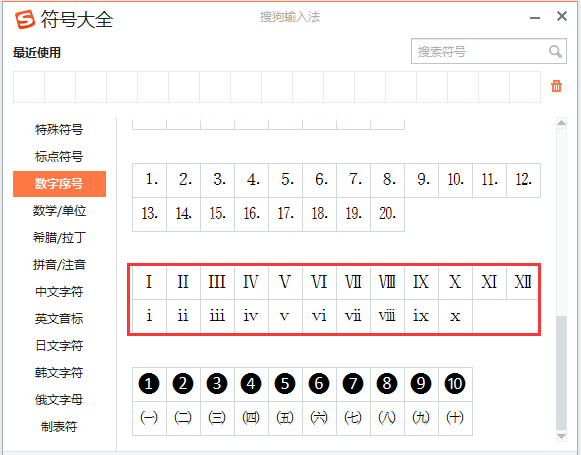Open 拼音/注音 category
Viewport: 581px width, 455px height.
59,265
